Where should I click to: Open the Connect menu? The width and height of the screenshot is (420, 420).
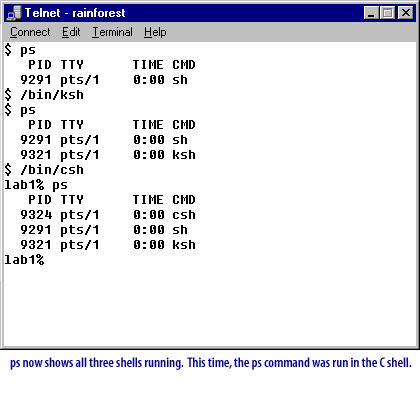point(30,32)
